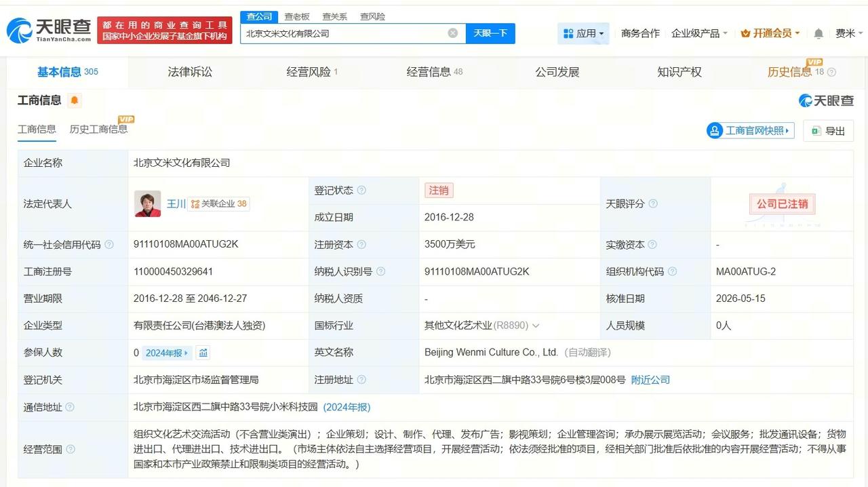
Task: Select the 查老板 search tab
Action: pyautogui.click(x=297, y=16)
